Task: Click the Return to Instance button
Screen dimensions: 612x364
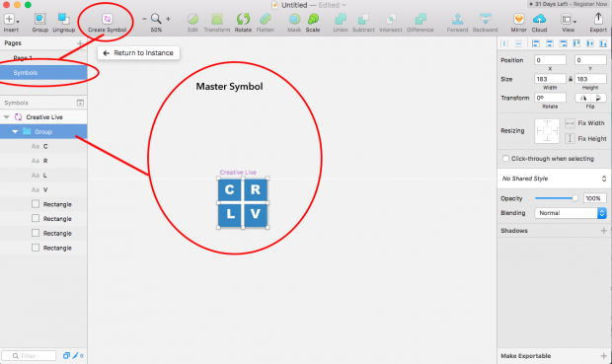Action: coord(138,53)
